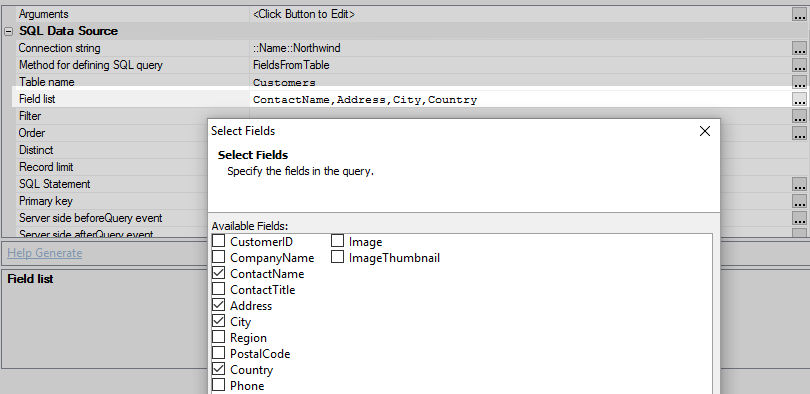Check the CompanyName field checkbox
The height and width of the screenshot is (394, 810).
coord(219,257)
